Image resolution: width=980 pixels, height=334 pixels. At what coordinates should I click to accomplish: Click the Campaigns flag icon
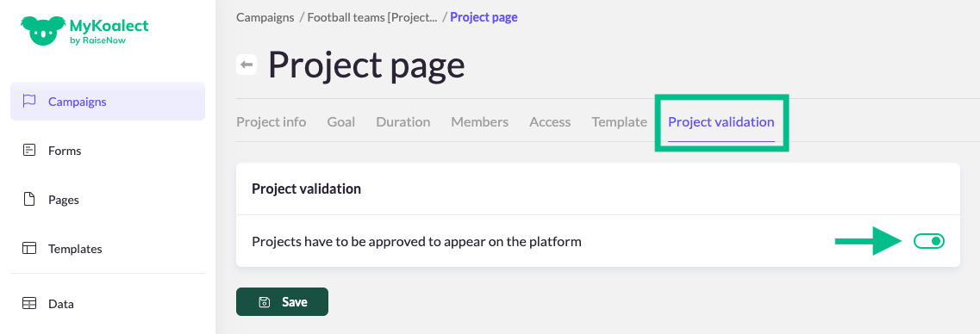click(x=28, y=101)
